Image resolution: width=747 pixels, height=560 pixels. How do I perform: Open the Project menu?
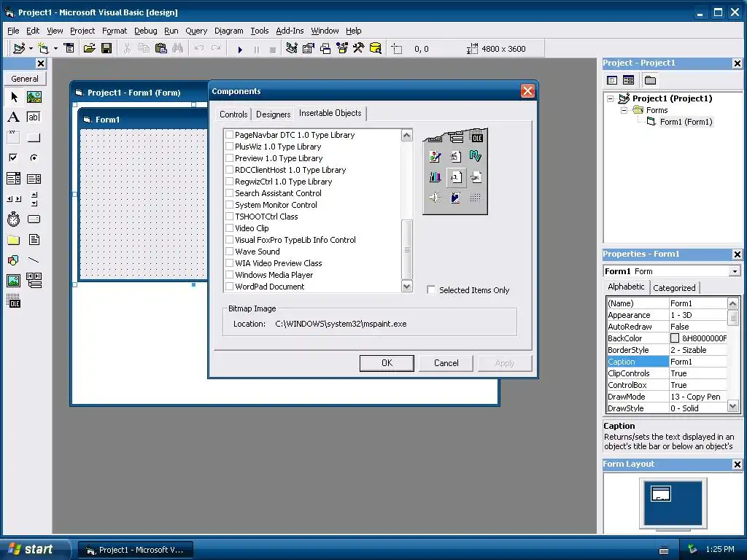coord(82,31)
